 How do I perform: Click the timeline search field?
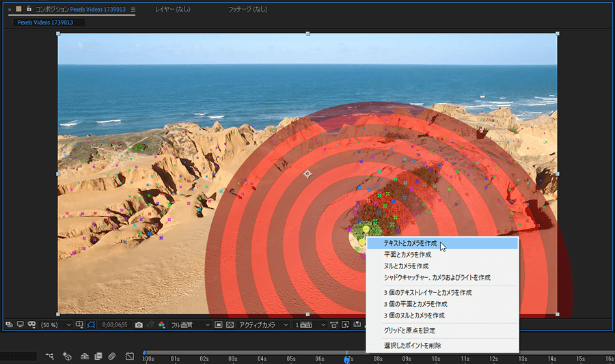tap(18, 356)
